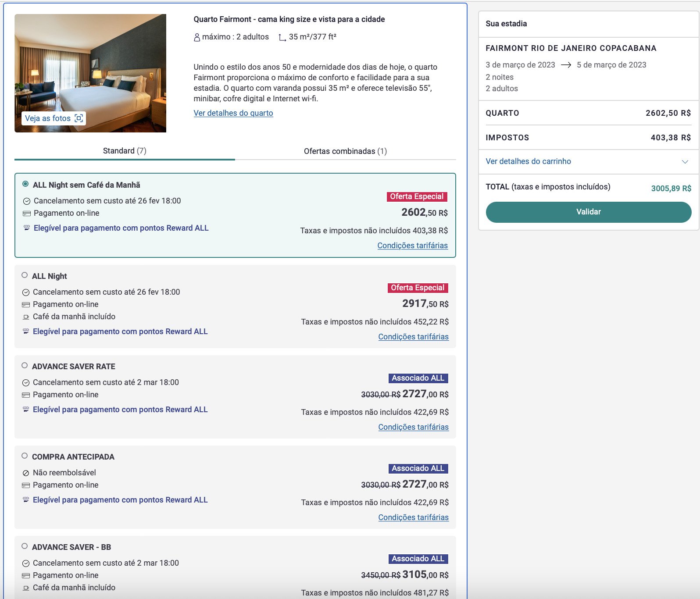Click Reward ALL eligibility link in COMPRA ANTECIPADA
This screenshot has height=599, width=700.
click(120, 500)
